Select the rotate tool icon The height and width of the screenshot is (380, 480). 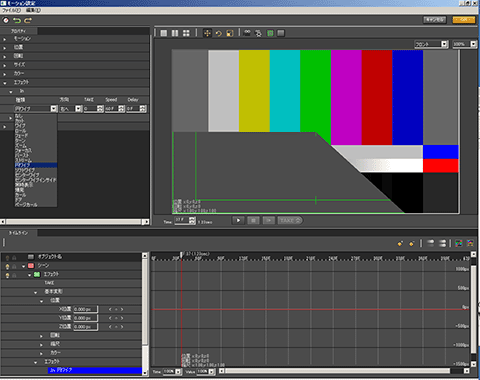click(x=218, y=33)
